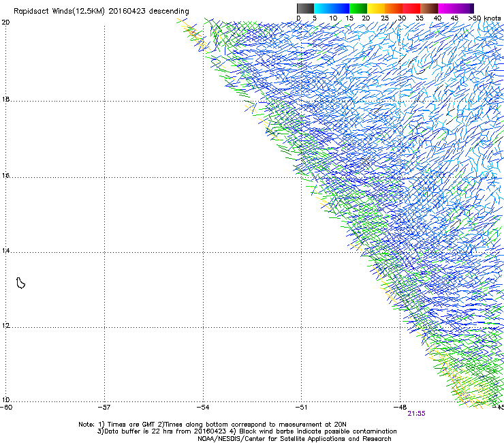Image resolution: width=504 pixels, height=443 pixels.
Task: Click the legend tick label '25'
Action: (385, 18)
